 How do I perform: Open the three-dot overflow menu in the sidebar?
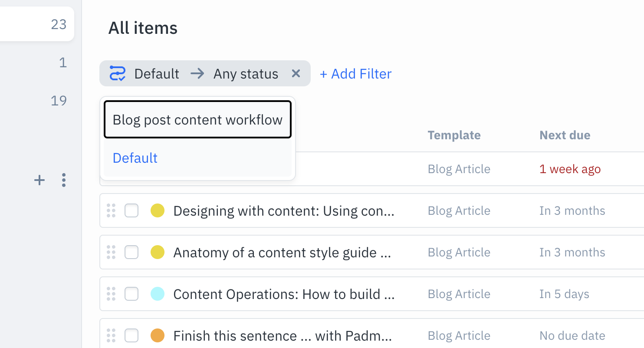tap(63, 180)
